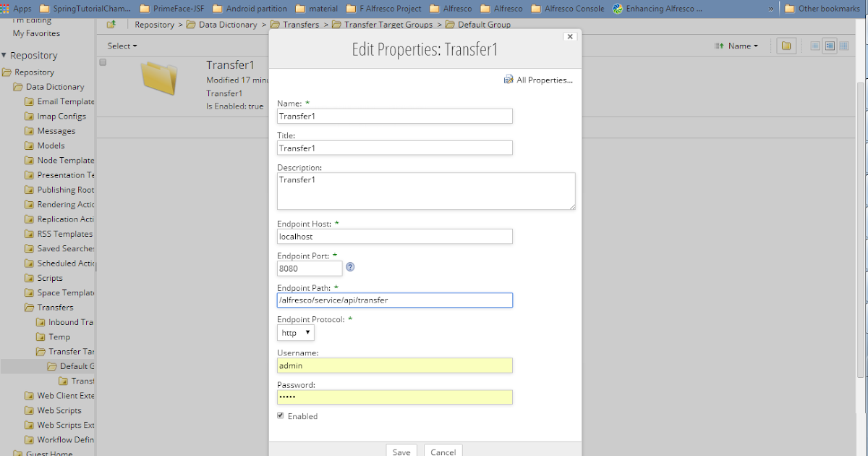Switch to gallery grid view

click(x=843, y=46)
